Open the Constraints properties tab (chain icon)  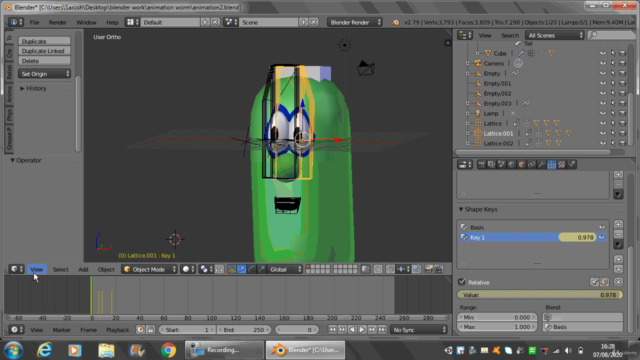click(531, 164)
